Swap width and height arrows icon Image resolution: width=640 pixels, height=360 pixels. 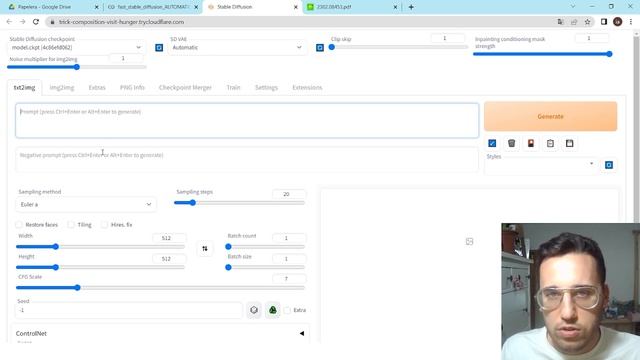(x=205, y=249)
